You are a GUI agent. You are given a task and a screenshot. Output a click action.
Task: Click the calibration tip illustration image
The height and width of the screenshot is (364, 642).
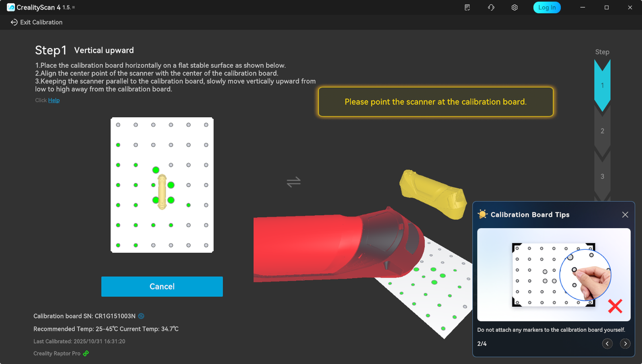pos(554,274)
